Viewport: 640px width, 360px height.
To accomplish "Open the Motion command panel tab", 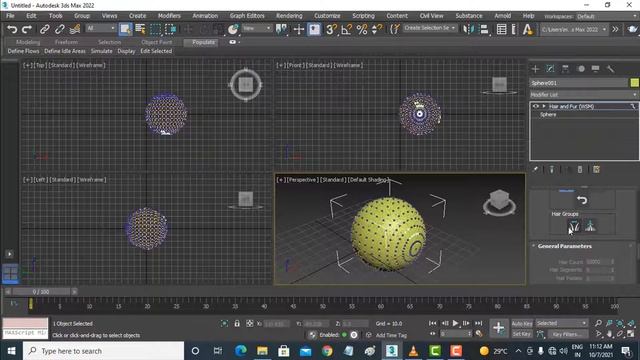I will pos(581,69).
